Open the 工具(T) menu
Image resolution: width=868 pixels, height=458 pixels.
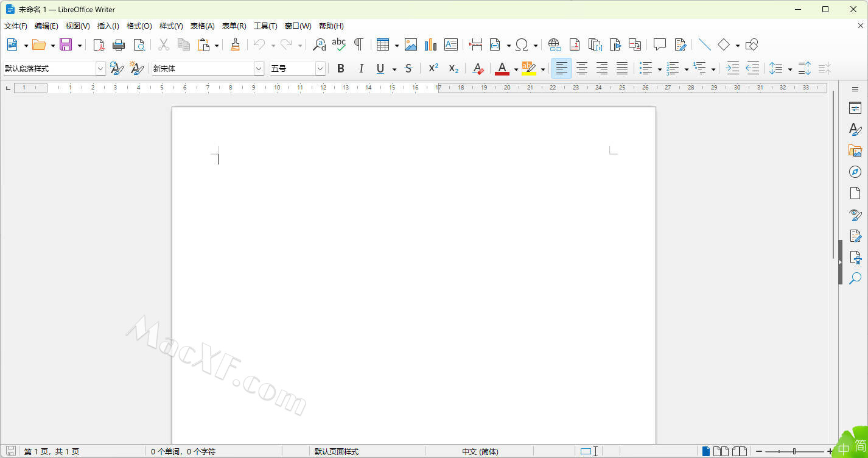265,26
